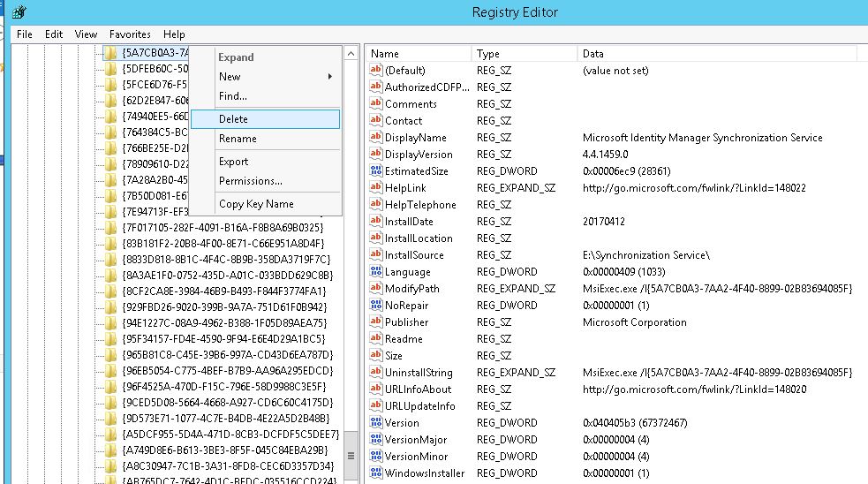The width and height of the screenshot is (868, 484).
Task: Select Rename in the context menu
Action: coord(265,139)
